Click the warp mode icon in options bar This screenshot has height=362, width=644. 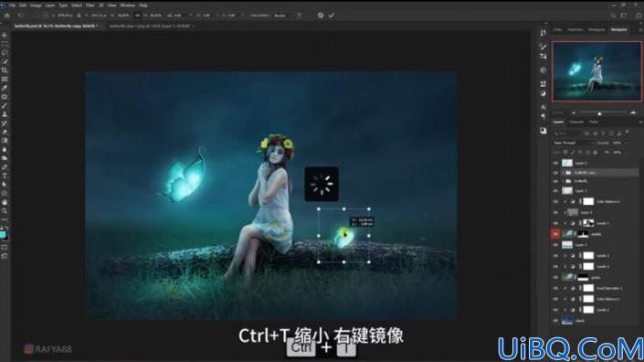tap(300, 16)
